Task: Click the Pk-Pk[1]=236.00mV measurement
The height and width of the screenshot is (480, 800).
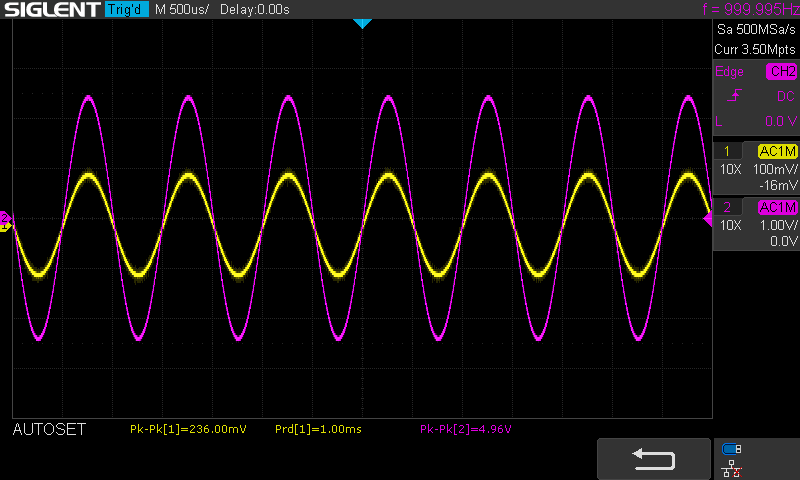Action: pyautogui.click(x=188, y=430)
